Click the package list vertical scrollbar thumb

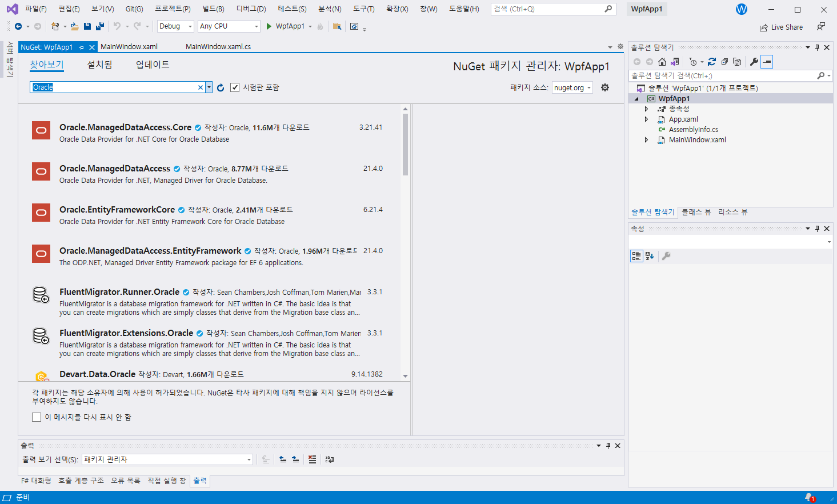[x=405, y=144]
